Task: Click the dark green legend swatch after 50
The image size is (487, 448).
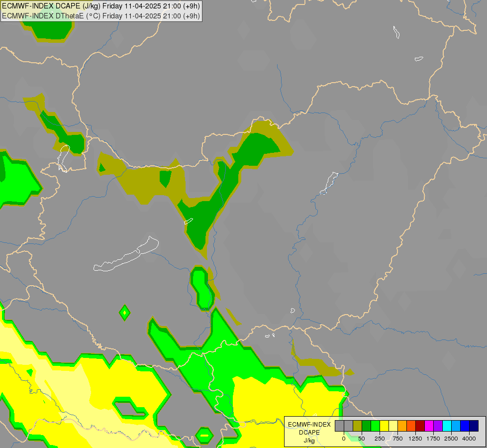Action: [367, 426]
